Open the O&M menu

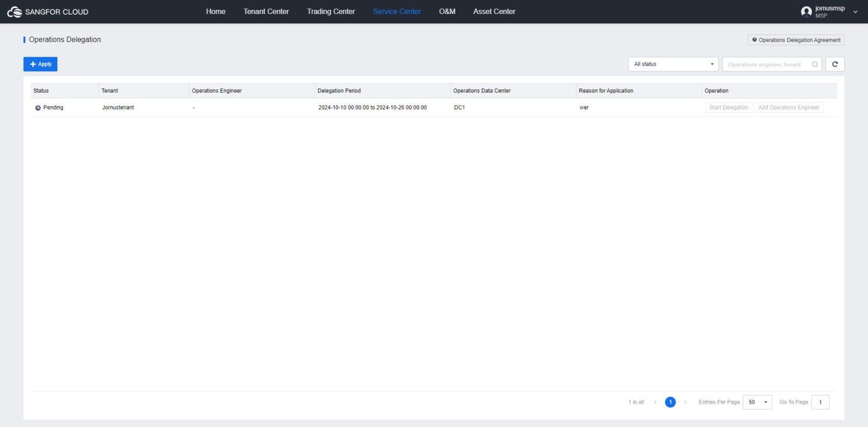[447, 12]
